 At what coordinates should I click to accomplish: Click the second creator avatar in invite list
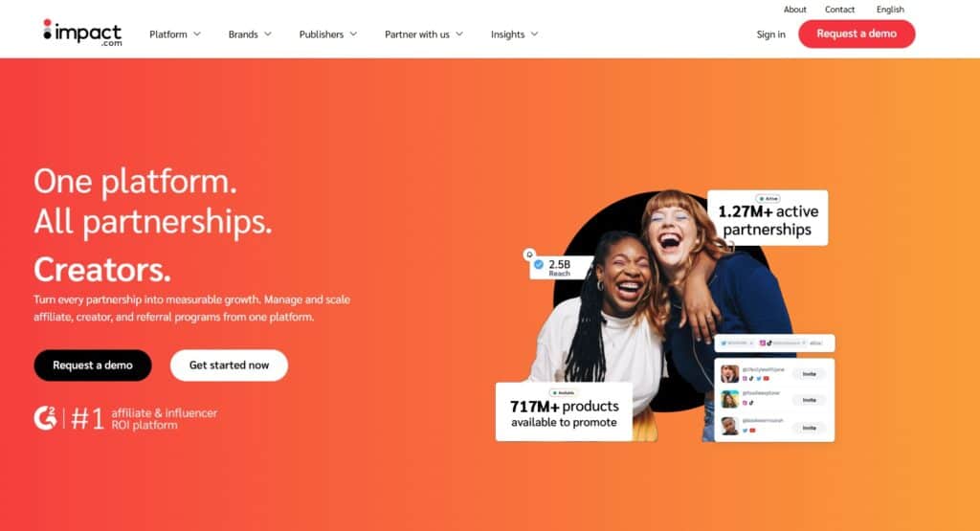point(729,399)
